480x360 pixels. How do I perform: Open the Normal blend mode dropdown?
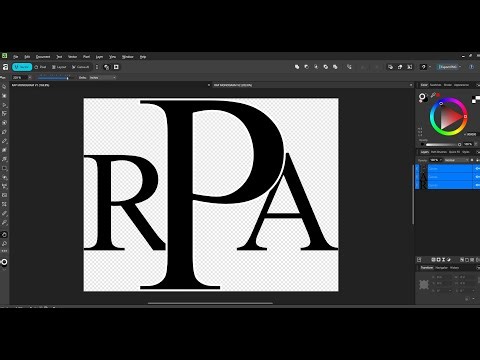pos(456,160)
